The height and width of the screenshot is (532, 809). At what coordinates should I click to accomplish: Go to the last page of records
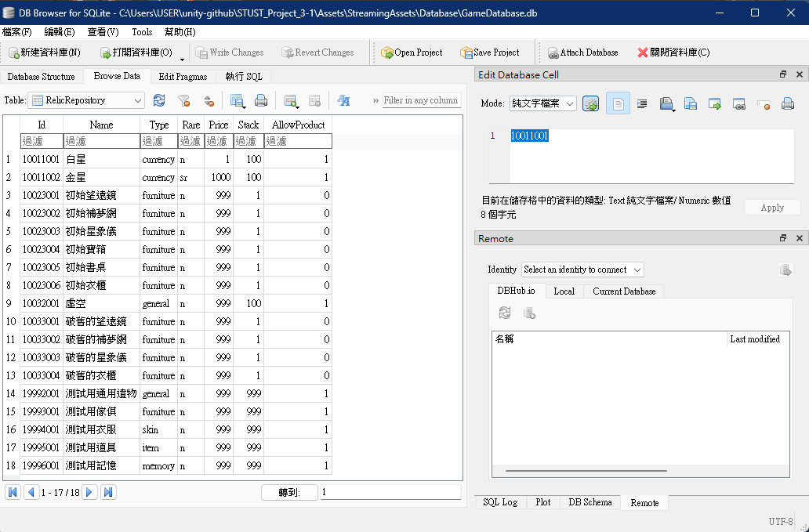pyautogui.click(x=109, y=492)
